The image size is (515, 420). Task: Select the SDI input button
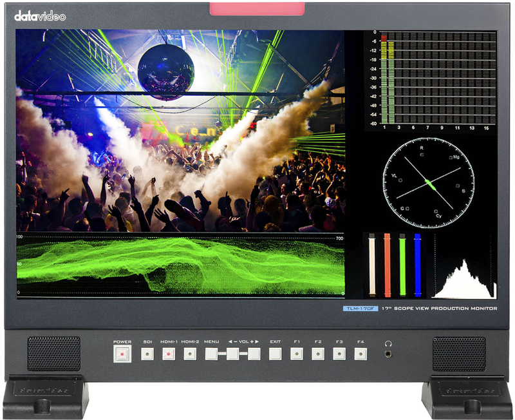(147, 354)
